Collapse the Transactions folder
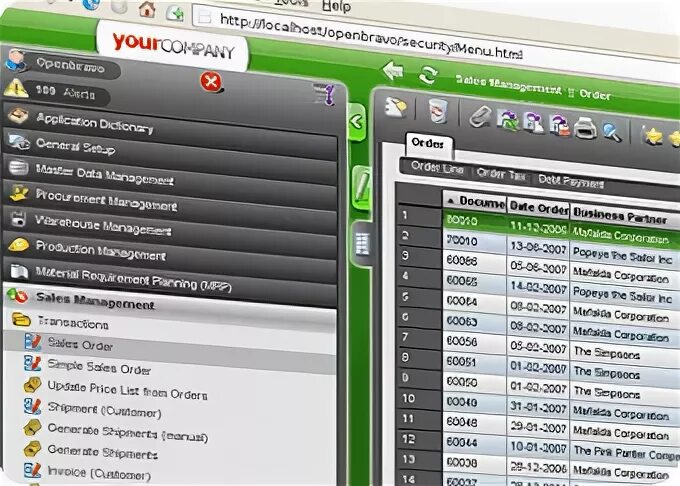 tap(73, 322)
